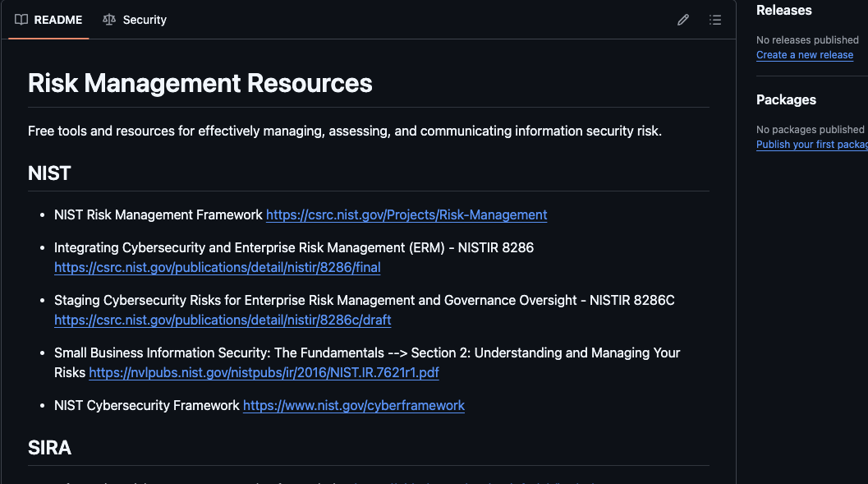Click the pencil icon to edit README

click(682, 20)
